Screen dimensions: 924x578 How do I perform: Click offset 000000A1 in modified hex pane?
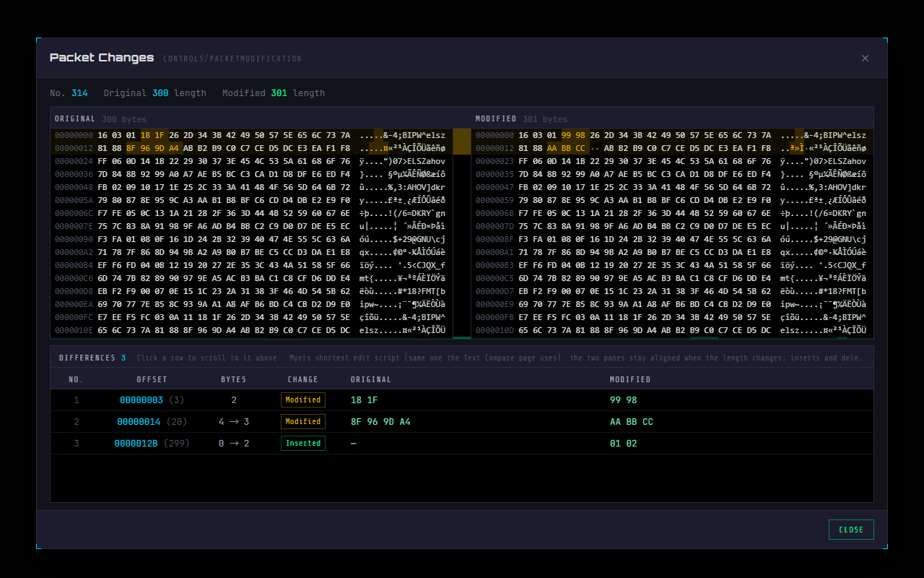tap(495, 252)
